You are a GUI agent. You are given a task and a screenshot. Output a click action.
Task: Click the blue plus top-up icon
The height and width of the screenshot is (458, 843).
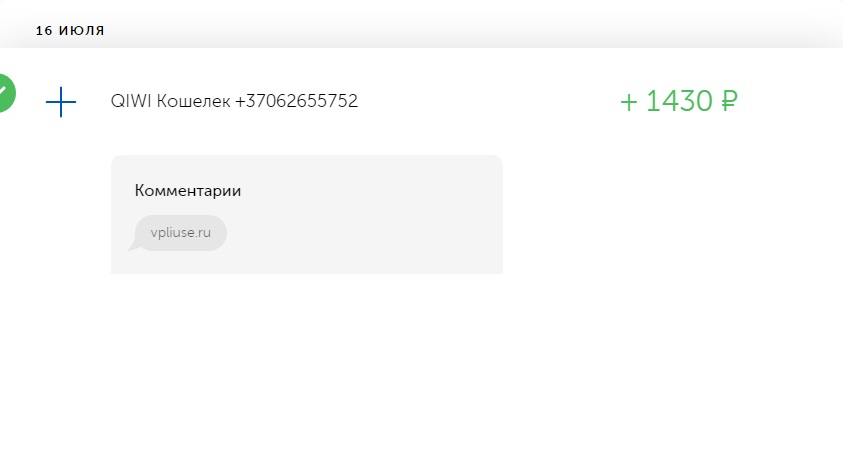(61, 102)
